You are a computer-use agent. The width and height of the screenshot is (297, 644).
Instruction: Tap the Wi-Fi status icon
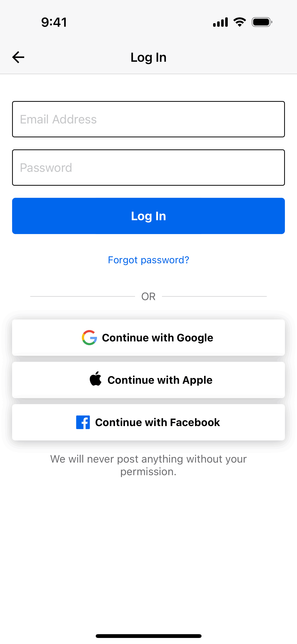pos(240,22)
